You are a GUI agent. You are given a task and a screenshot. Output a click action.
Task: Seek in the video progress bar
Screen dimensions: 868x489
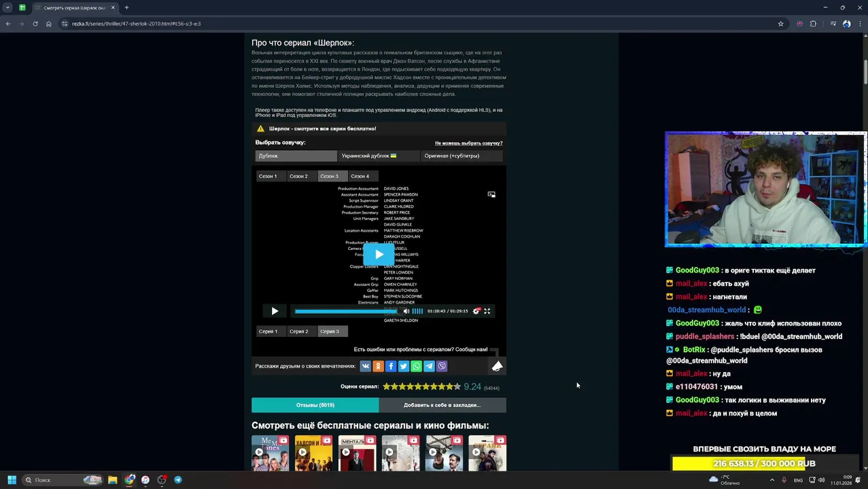(x=346, y=311)
